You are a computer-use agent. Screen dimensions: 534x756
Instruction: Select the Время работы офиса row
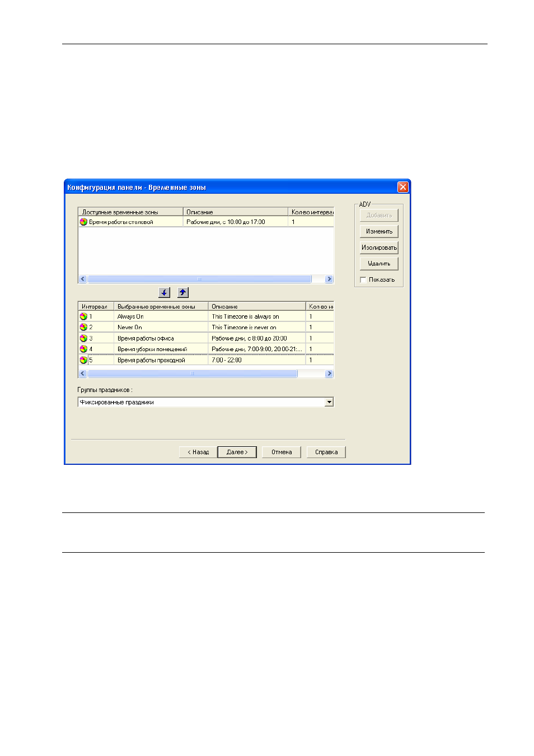pos(206,338)
